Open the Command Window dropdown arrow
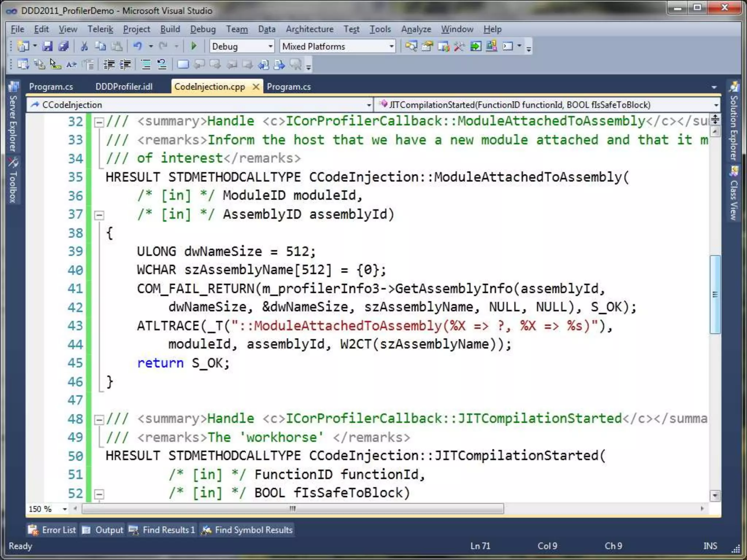The width and height of the screenshot is (747, 560). [519, 46]
